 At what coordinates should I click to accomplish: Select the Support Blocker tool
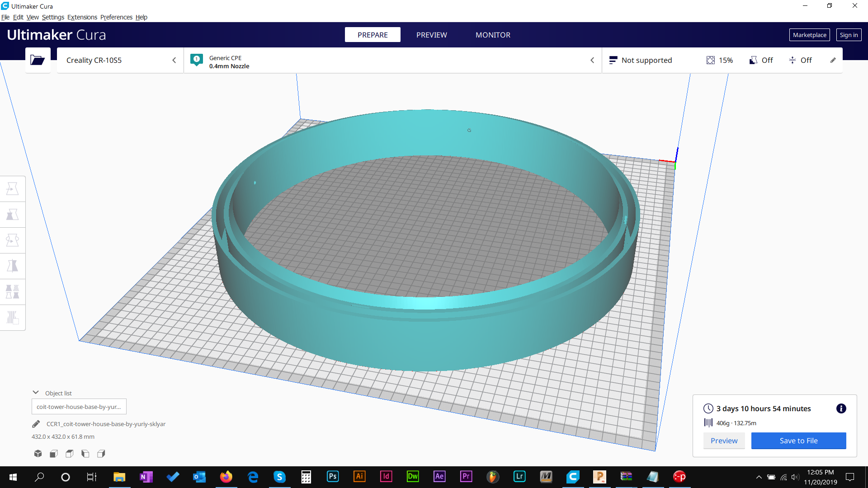[13, 317]
